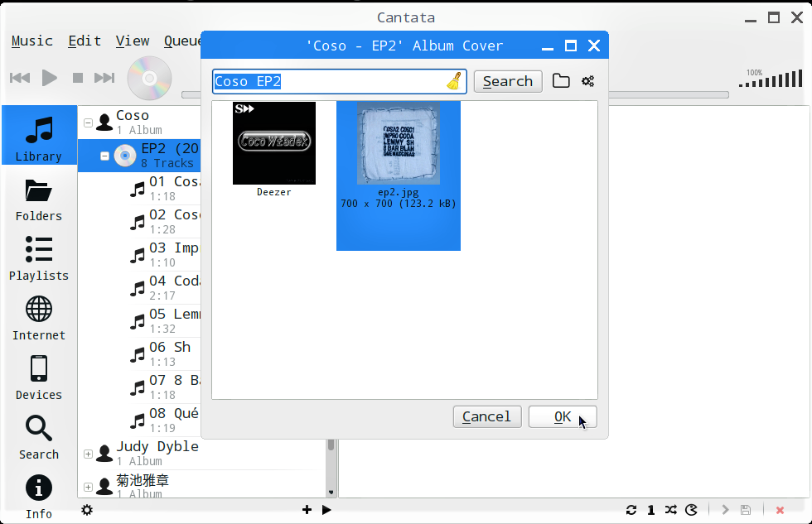This screenshot has width=812, height=524.
Task: Open the Library sidebar view
Action: pyautogui.click(x=39, y=135)
